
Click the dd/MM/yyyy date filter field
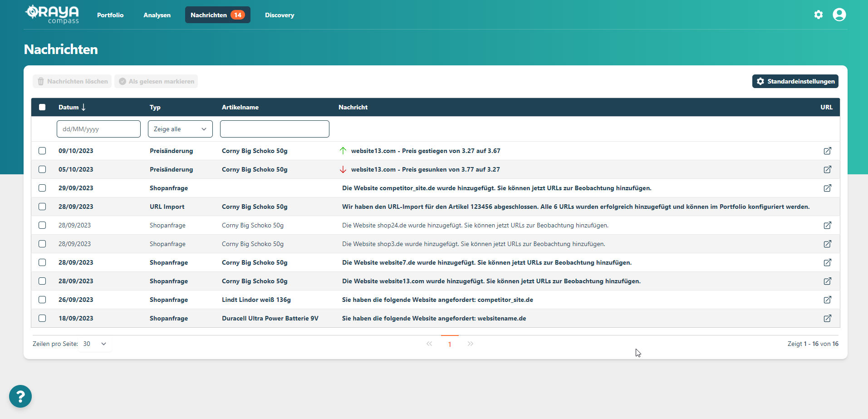tap(98, 129)
